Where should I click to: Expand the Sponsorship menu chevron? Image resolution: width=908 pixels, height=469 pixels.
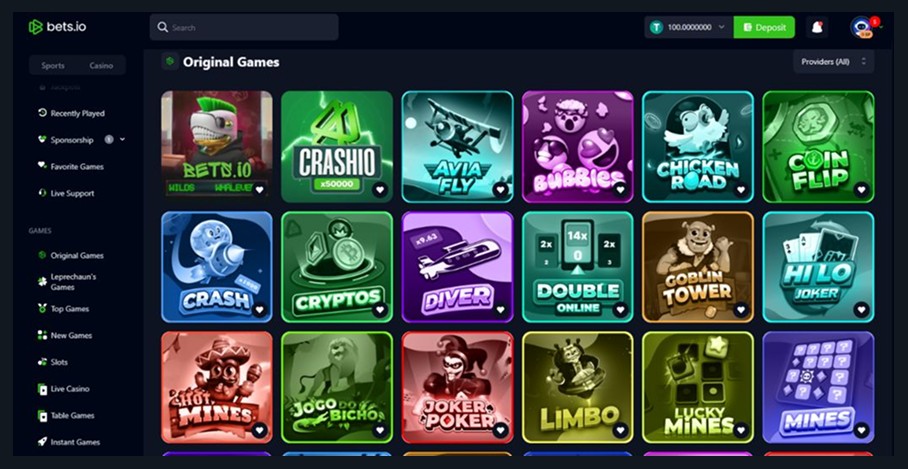pos(122,140)
